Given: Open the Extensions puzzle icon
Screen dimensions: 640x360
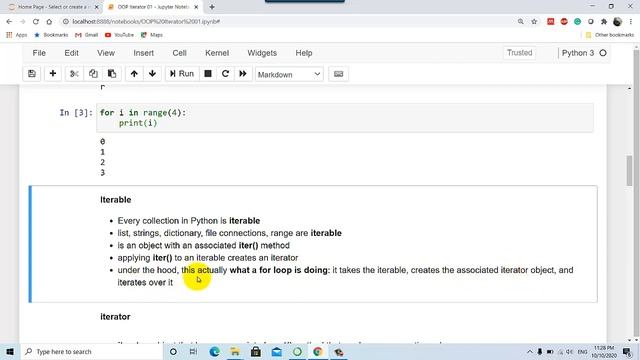Looking at the screenshot, I should pos(604,21).
